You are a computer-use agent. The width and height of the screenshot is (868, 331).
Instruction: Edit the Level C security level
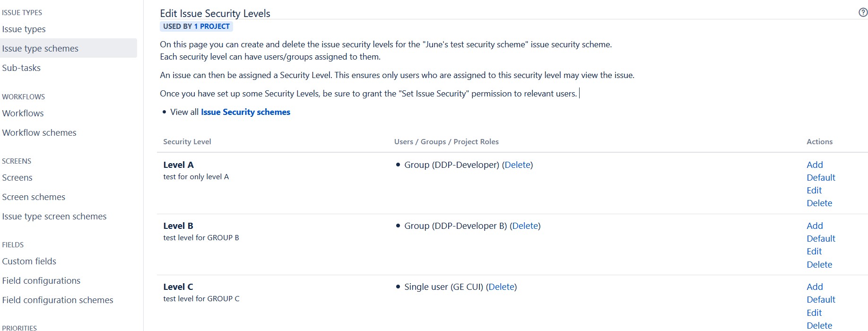[x=814, y=313]
